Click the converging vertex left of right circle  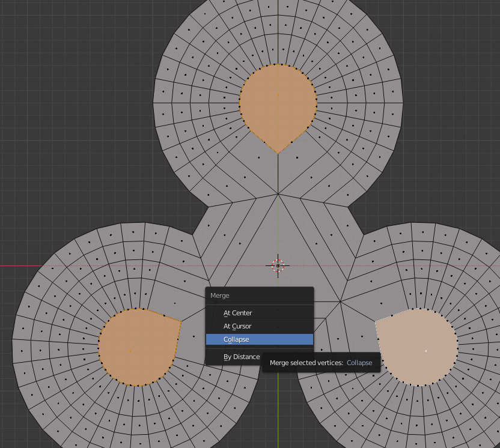341,301
